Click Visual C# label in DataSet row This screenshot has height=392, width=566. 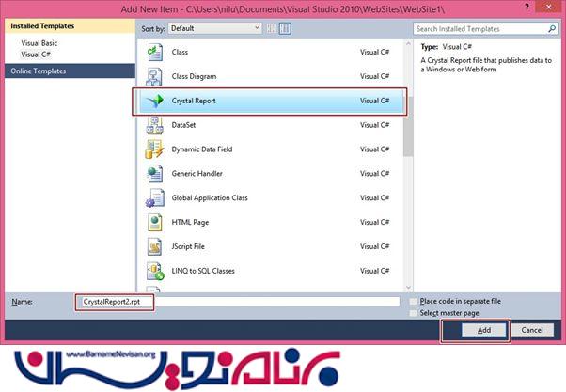click(375, 125)
